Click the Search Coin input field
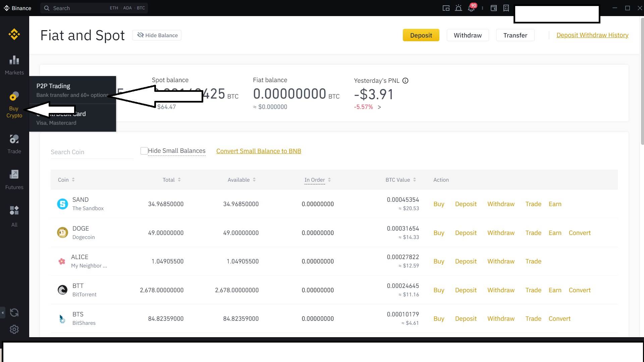 pyautogui.click(x=92, y=152)
